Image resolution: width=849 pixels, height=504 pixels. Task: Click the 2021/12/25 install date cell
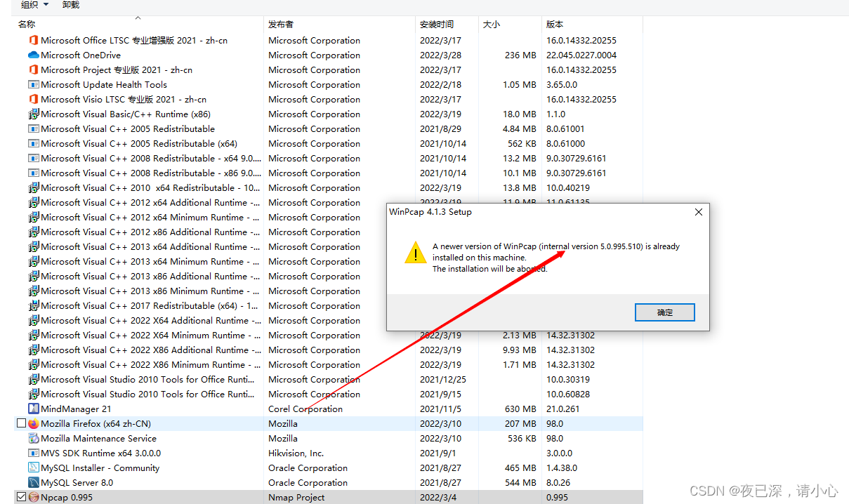point(443,379)
